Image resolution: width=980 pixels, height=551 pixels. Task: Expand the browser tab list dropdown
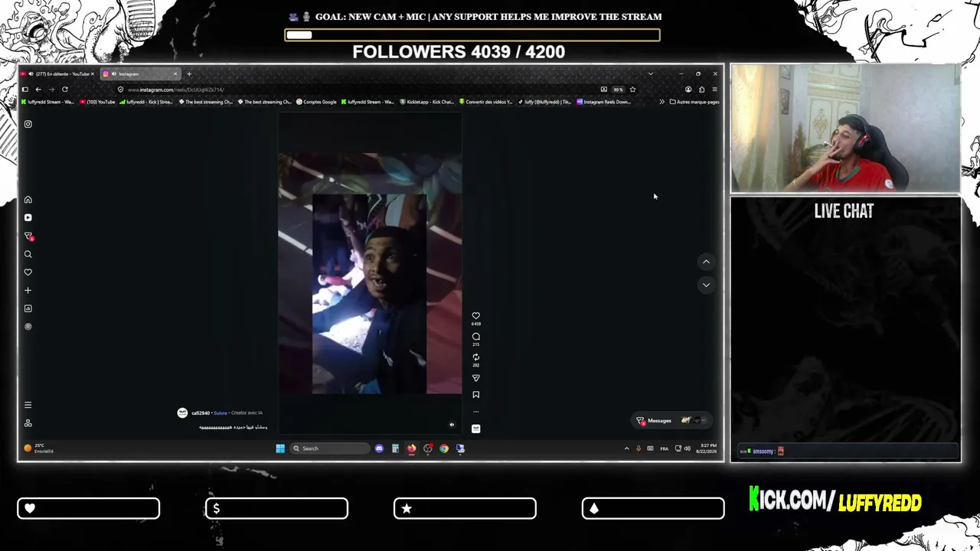[x=651, y=74]
